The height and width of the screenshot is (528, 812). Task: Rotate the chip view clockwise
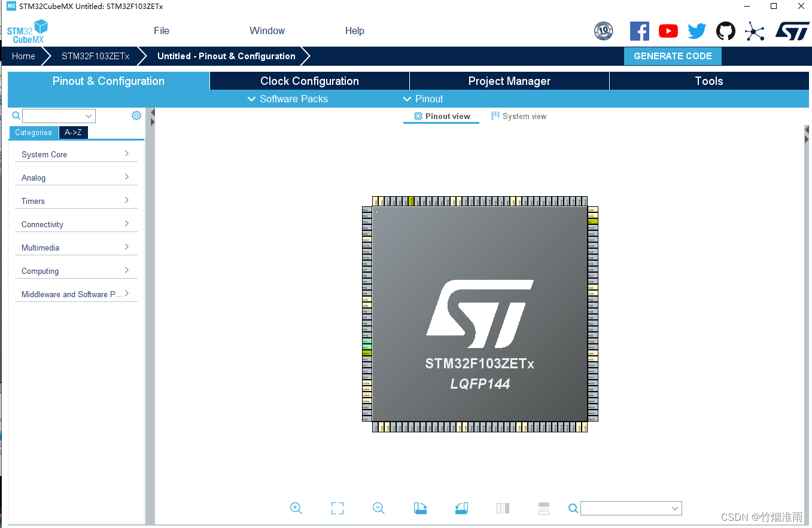pos(420,508)
